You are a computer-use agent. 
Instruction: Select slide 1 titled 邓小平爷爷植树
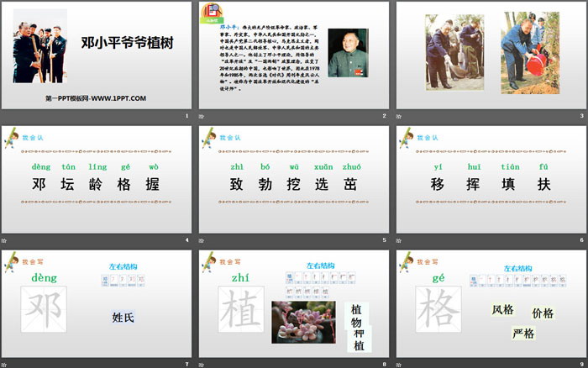coord(97,55)
